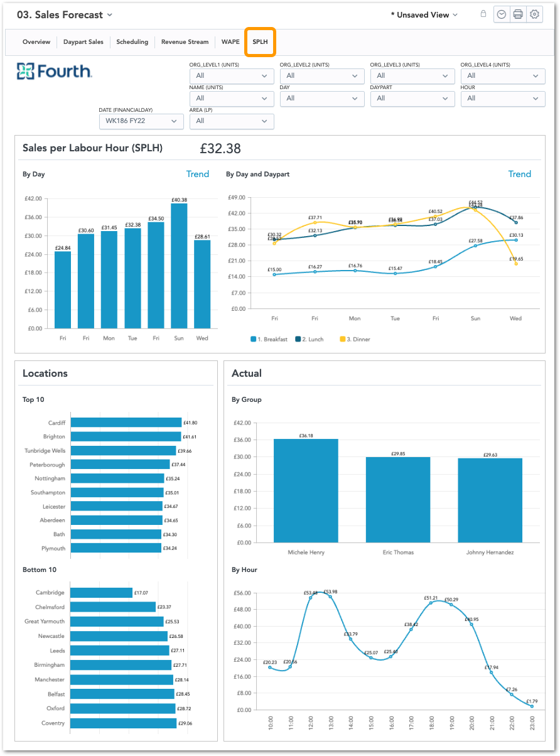Open the DATE (FINANCIALDAY) WK186 FY22 dropdown
The width and height of the screenshot is (560, 756).
pyautogui.click(x=141, y=121)
